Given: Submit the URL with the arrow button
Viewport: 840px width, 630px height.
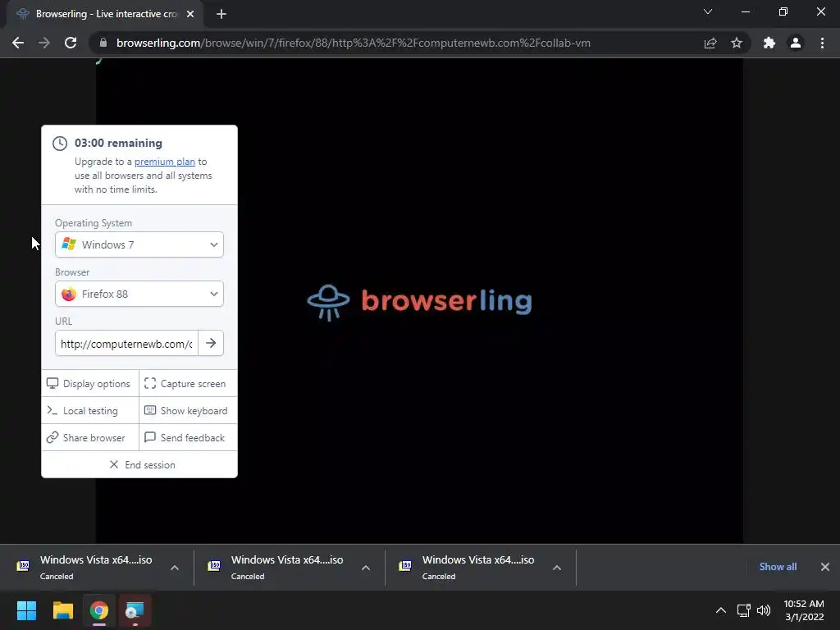Looking at the screenshot, I should [211, 344].
